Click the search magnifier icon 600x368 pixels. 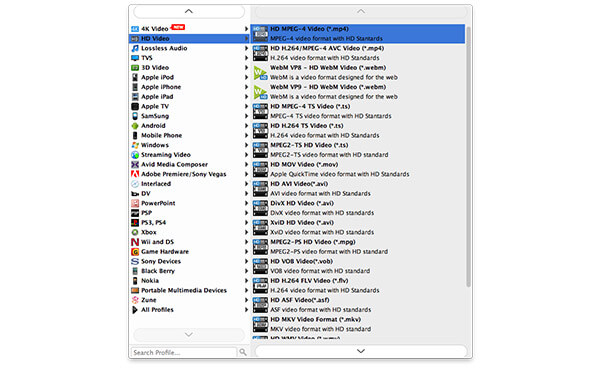[243, 352]
